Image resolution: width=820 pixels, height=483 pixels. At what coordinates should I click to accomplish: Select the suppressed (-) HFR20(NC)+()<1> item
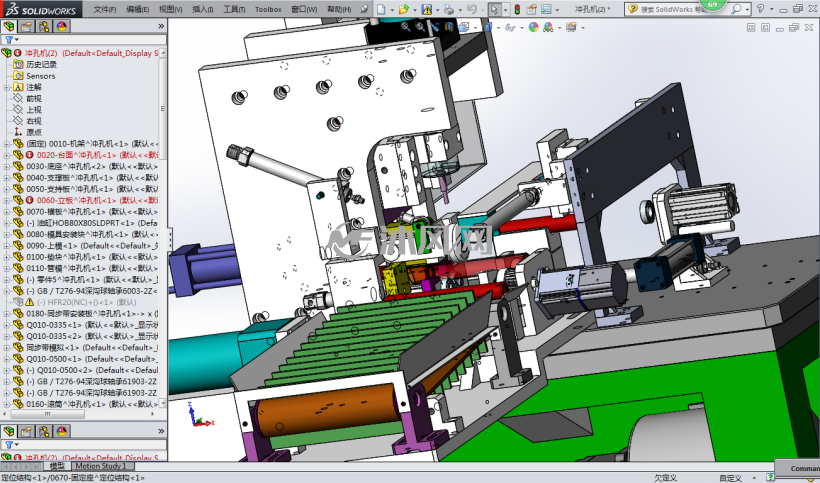[x=86, y=302]
